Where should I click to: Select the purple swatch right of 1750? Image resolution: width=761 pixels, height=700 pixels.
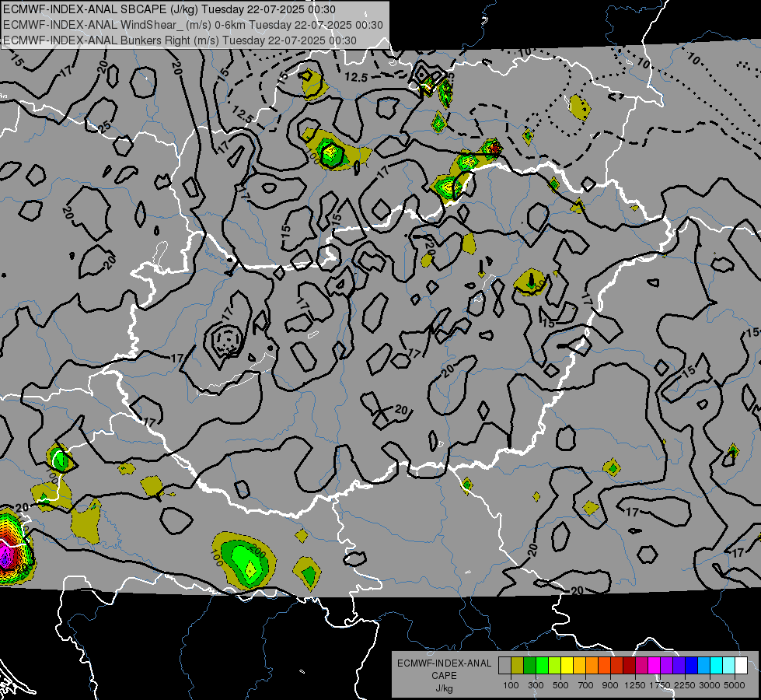(x=666, y=666)
